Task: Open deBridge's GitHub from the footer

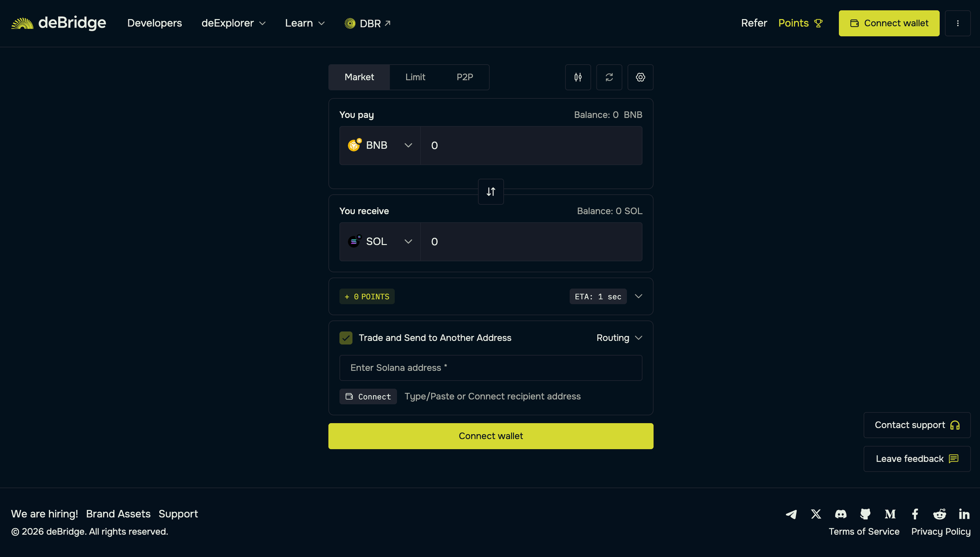Action: (865, 514)
